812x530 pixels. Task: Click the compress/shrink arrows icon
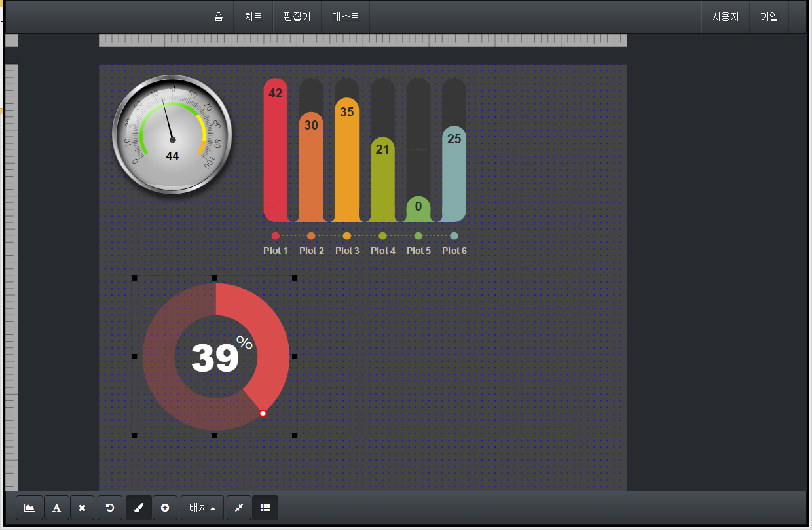coord(239,508)
